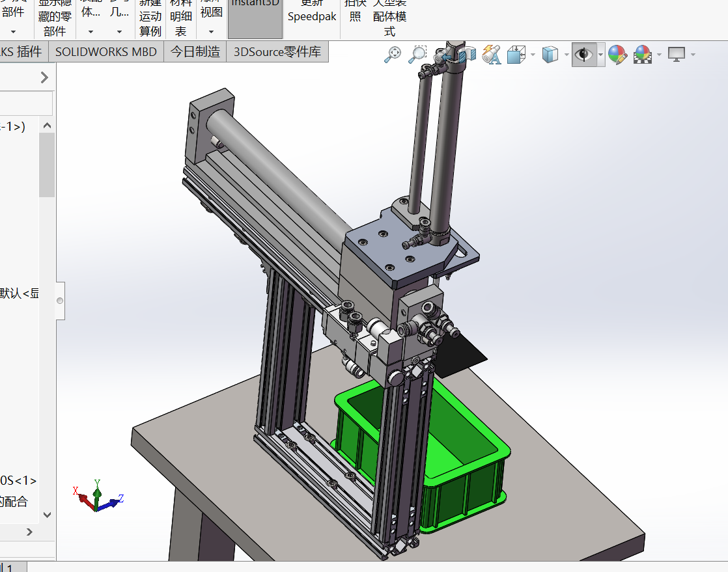The height and width of the screenshot is (572, 728).
Task: Select the 默认<显 configuration tree item
Action: [20, 293]
